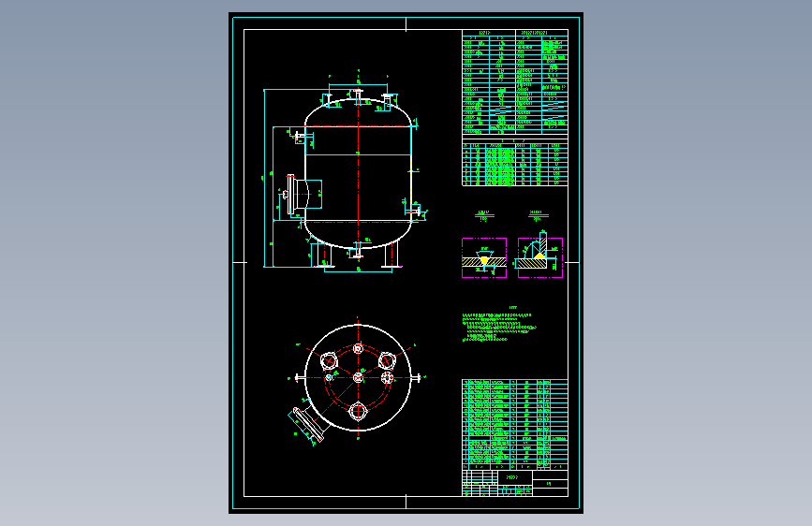Image resolution: width=812 pixels, height=526 pixels.
Task: Select the large bottom nozzle in the plan view
Action: point(358,412)
